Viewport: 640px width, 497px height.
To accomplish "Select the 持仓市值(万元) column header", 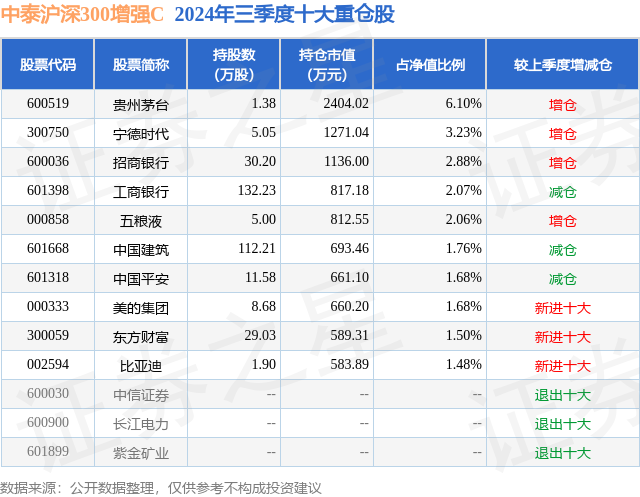I will [x=327, y=64].
